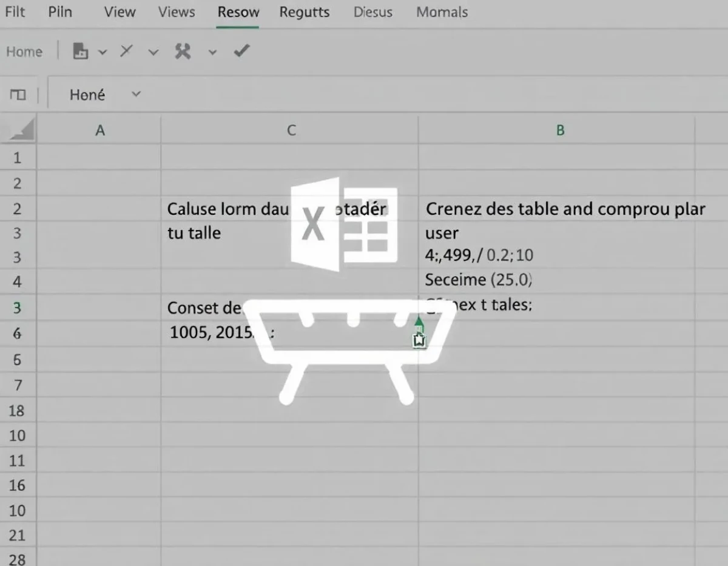Open the Diesus tab
Image resolution: width=728 pixels, height=566 pixels.
[374, 12]
